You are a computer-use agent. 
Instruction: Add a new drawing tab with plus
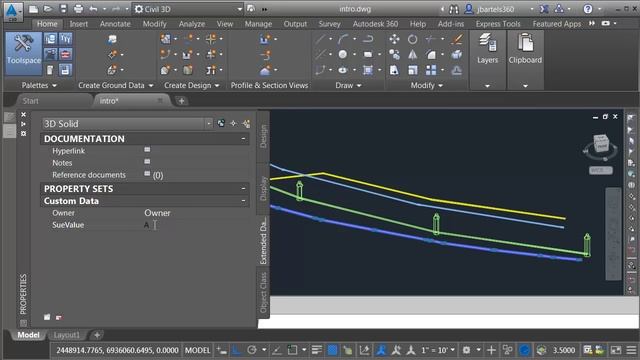pos(182,101)
